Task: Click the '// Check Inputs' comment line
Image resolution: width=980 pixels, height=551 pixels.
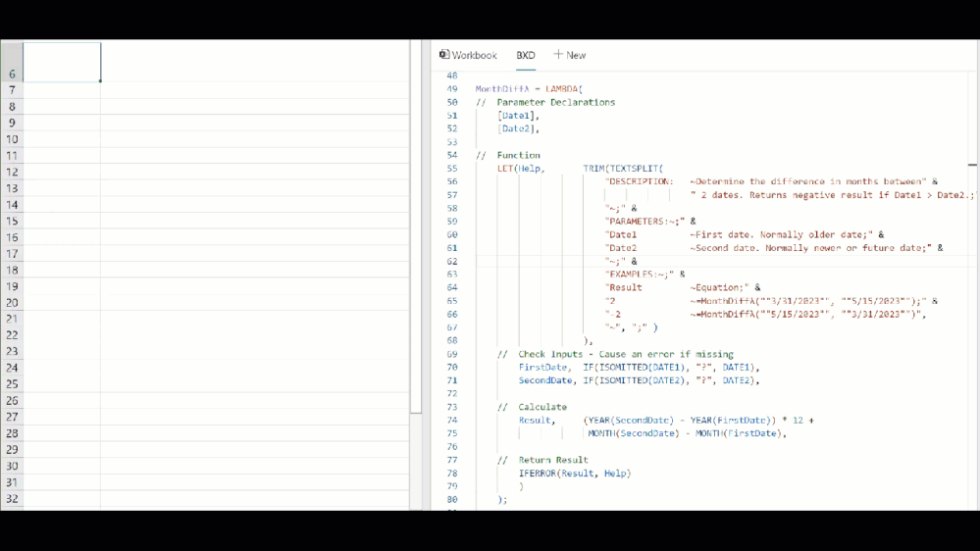Action: coord(615,354)
